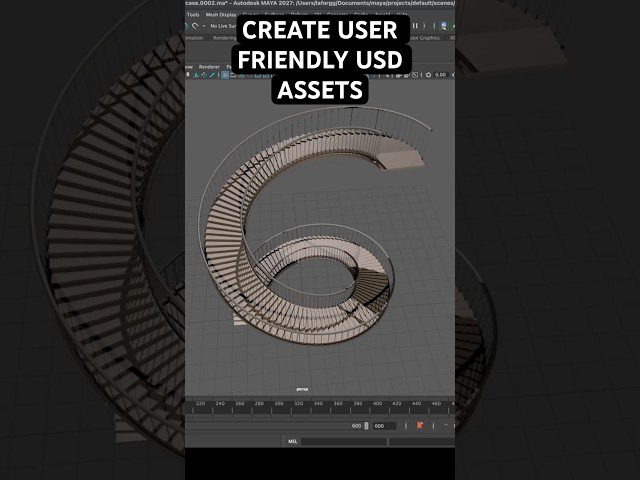The image size is (640, 480).
Task: Click frame 300 on the time slider
Action: tap(279, 404)
